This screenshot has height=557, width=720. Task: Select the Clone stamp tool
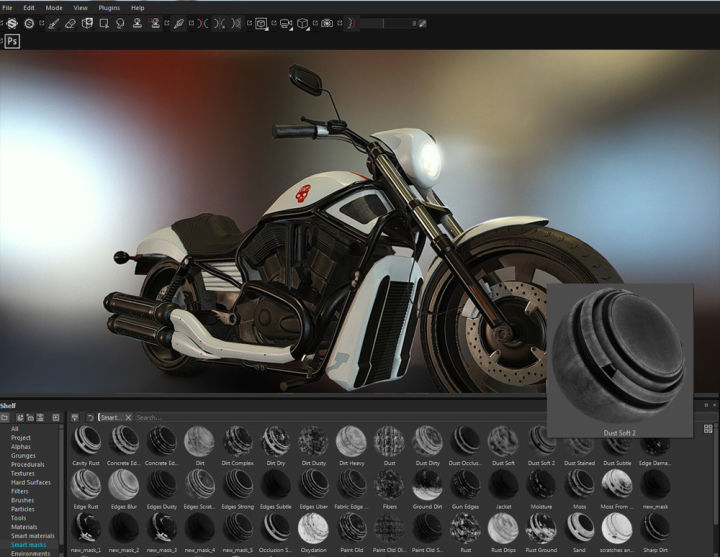[139, 23]
